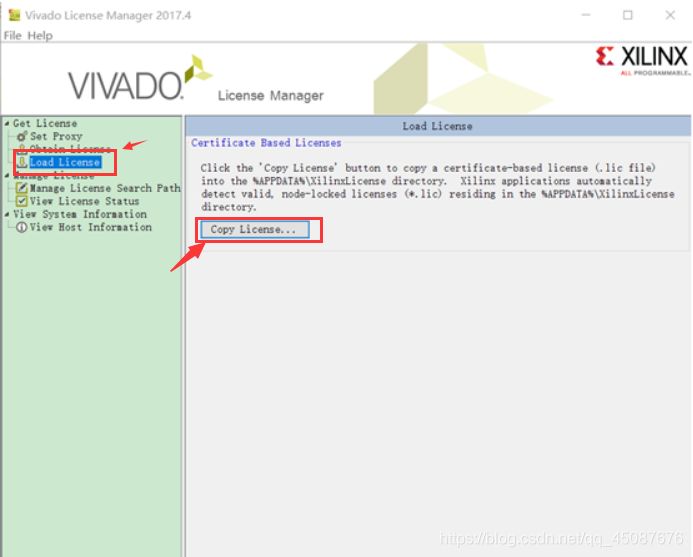Open View License Status
Viewport: 693px width, 557px height.
pyautogui.click(x=84, y=201)
